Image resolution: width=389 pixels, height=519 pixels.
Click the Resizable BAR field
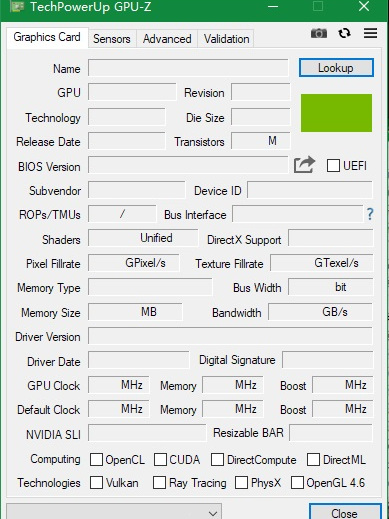pyautogui.click(x=331, y=433)
